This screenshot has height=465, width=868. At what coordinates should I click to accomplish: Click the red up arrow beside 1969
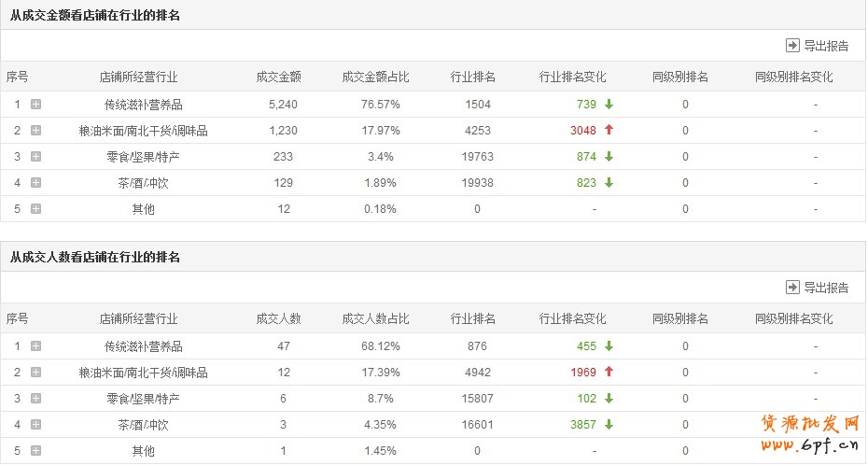tap(609, 373)
